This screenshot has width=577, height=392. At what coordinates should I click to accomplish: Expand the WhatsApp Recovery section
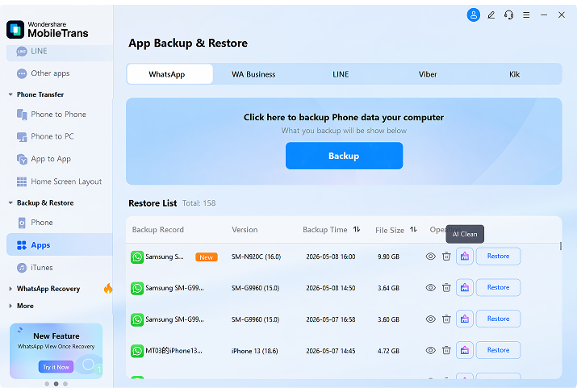point(10,289)
